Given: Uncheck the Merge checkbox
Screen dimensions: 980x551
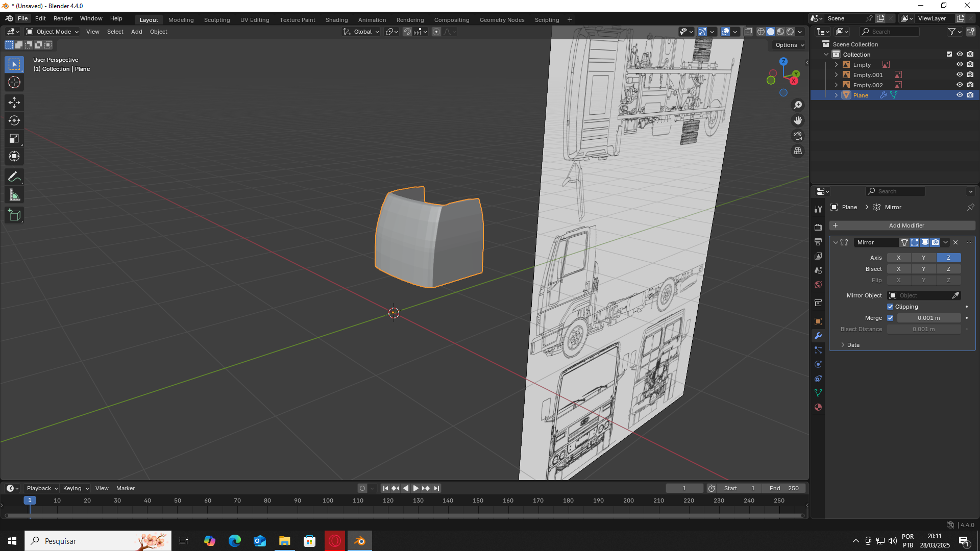Looking at the screenshot, I should tap(890, 318).
